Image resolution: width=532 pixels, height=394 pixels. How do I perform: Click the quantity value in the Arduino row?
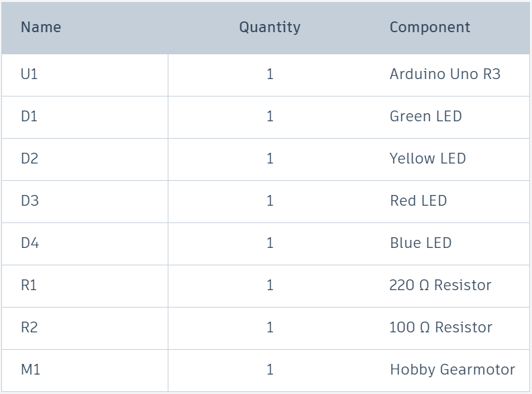270,74
